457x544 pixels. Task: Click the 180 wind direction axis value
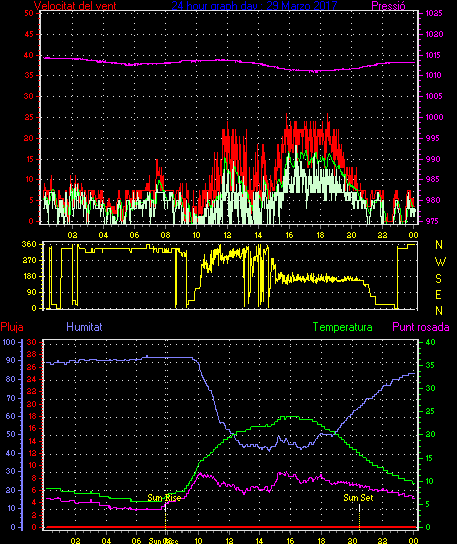(x=29, y=276)
